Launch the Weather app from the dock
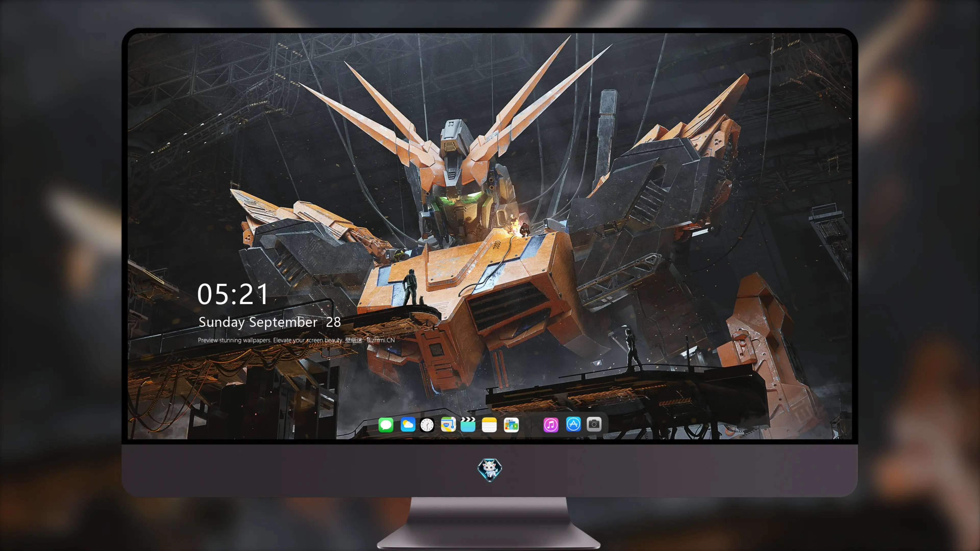 click(x=408, y=424)
